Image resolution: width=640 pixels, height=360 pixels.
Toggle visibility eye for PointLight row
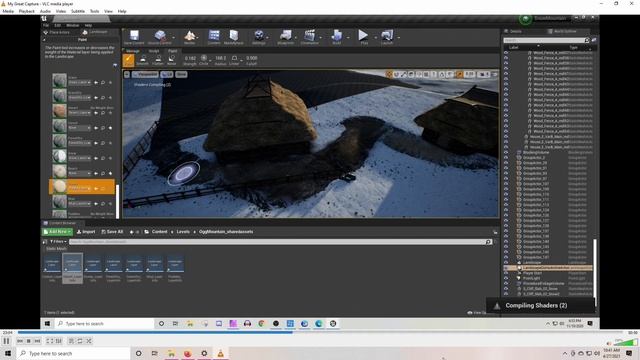506,278
